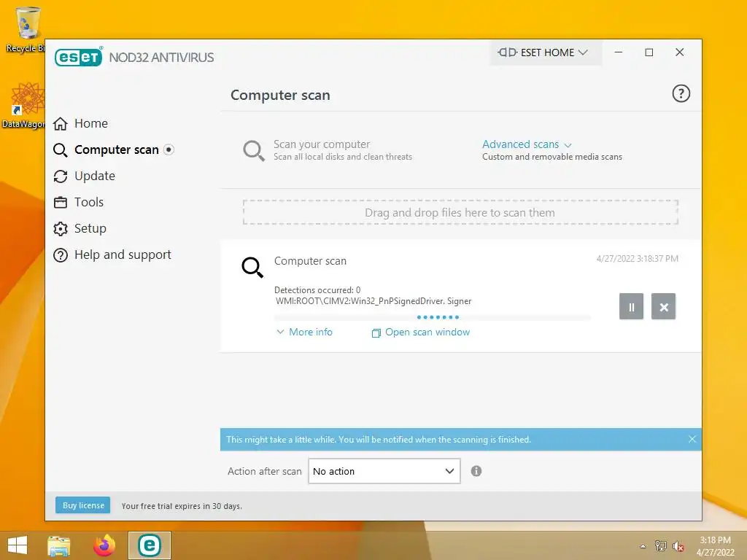This screenshot has height=560, width=747.
Task: Click the Open scan window icon
Action: [376, 332]
